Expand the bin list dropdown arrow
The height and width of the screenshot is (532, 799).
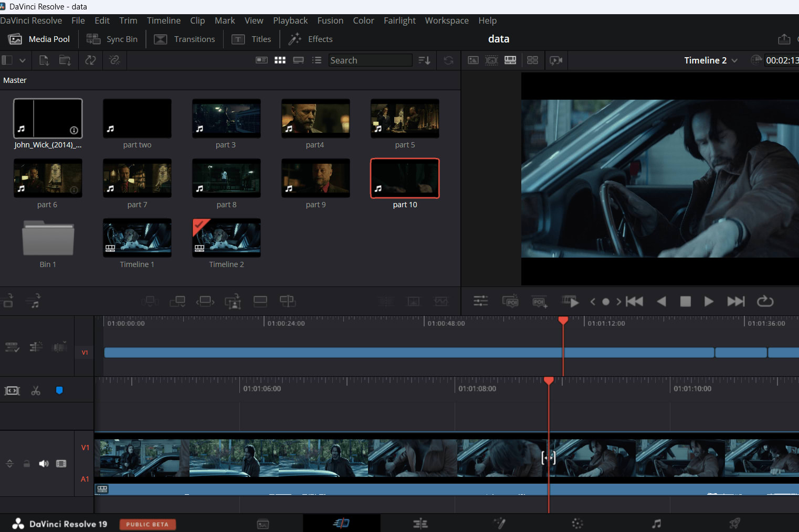(x=23, y=60)
